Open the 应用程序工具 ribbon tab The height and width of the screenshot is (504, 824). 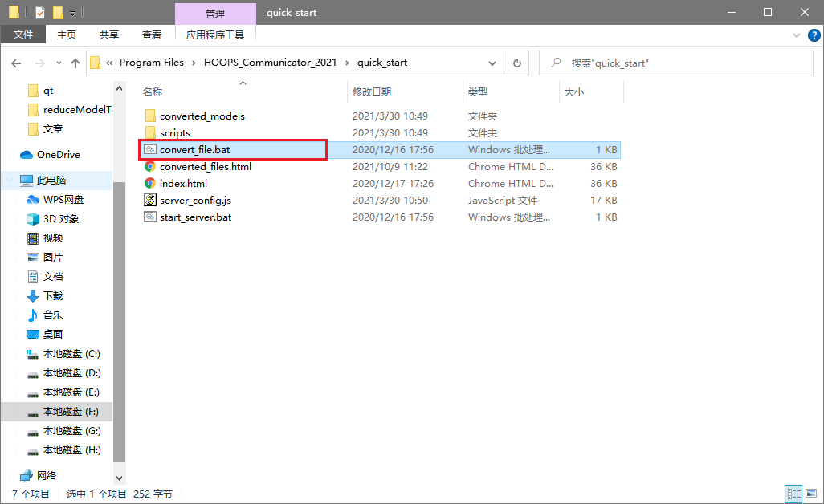pyautogui.click(x=215, y=35)
